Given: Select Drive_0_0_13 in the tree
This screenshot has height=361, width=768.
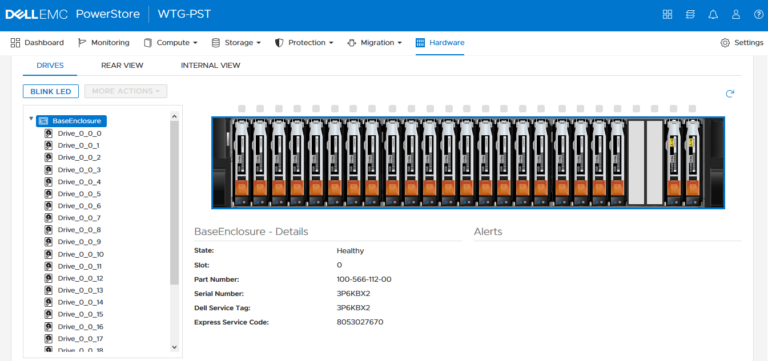Looking at the screenshot, I should coord(81,290).
